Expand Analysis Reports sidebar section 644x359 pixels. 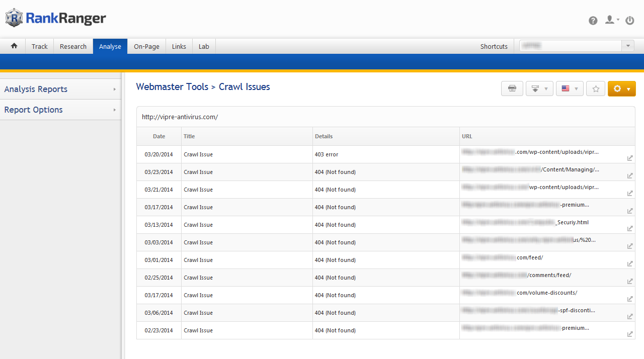pos(60,89)
